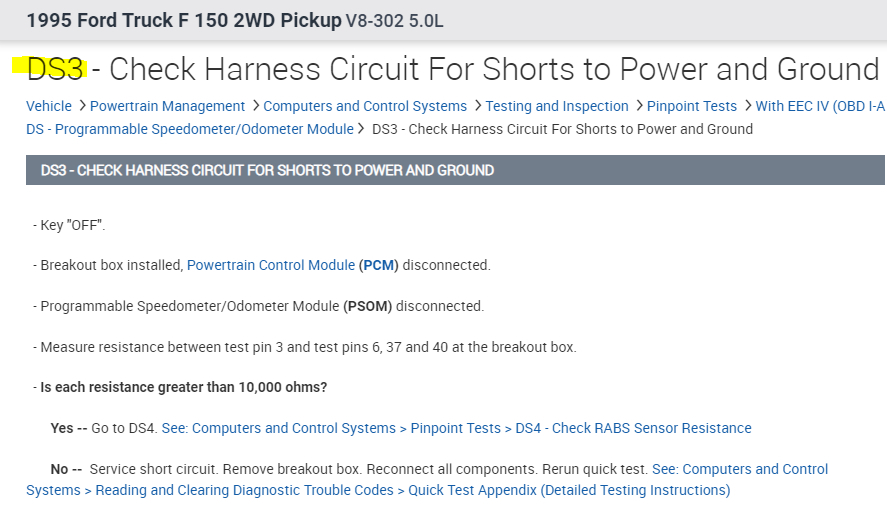The width and height of the screenshot is (887, 516).
Task: Click the gray DS3 section header bar
Action: [455, 170]
